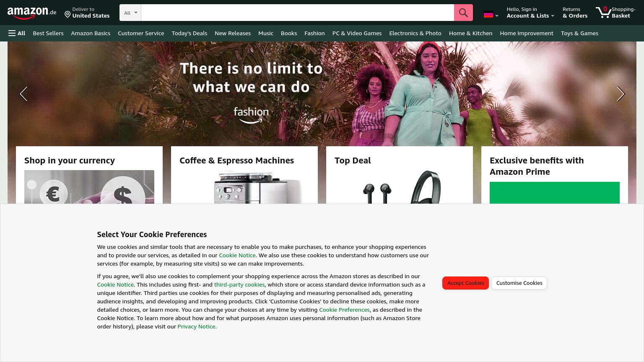
Task: Show previous banner with left arrow
Action: pos(23,94)
